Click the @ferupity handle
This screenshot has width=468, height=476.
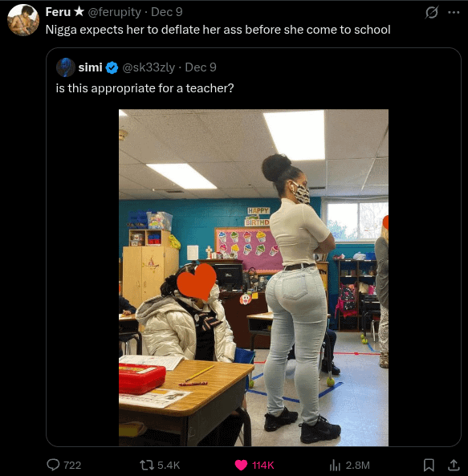(x=115, y=12)
